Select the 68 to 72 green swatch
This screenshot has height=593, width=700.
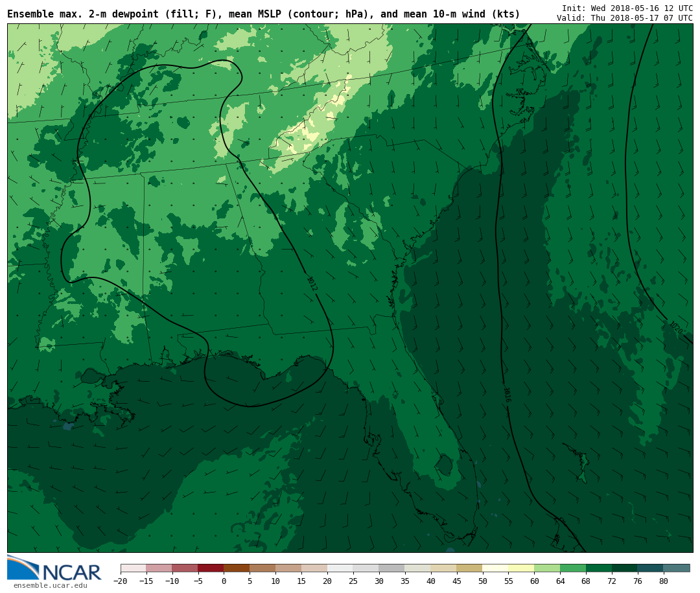click(x=599, y=568)
